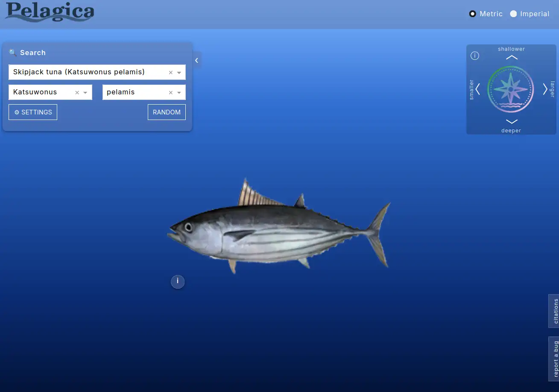This screenshot has width=559, height=392.
Task: Open the citations side tab
Action: [554, 310]
